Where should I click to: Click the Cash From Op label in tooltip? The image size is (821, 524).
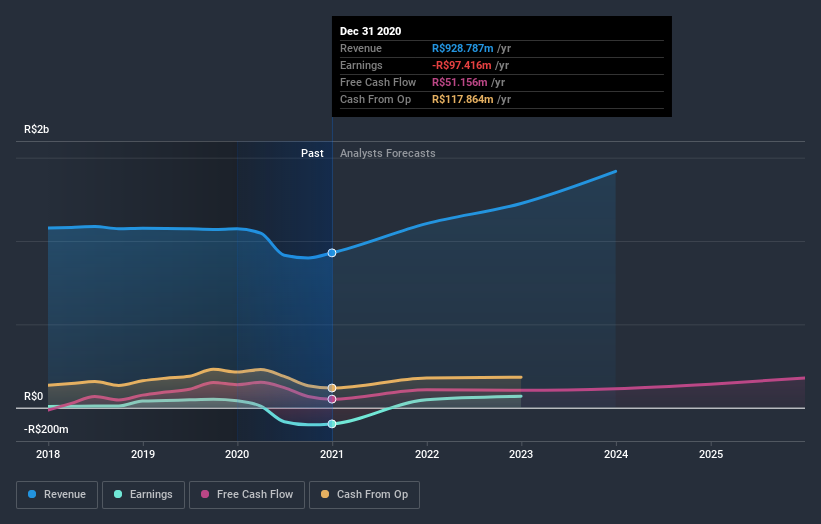[375, 99]
